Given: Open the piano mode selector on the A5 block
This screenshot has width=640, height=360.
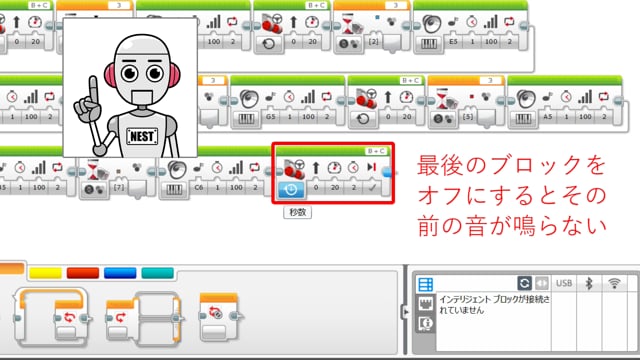Looking at the screenshot, I should tap(523, 119).
